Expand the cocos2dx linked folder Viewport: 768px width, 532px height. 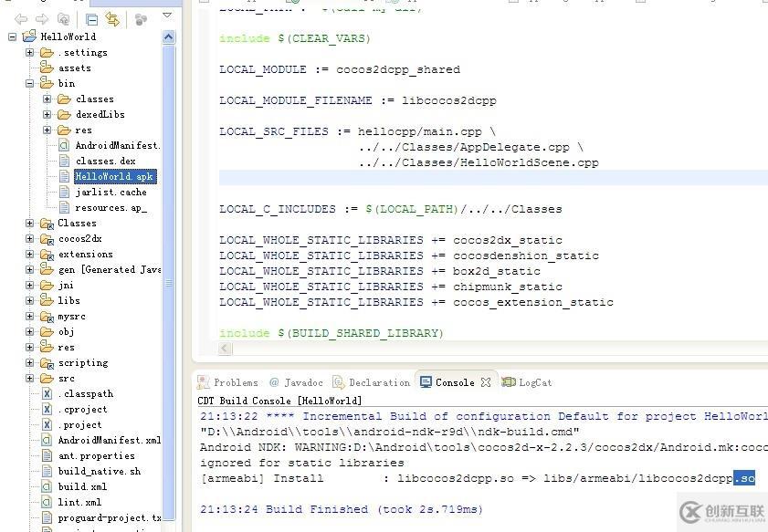(x=30, y=239)
